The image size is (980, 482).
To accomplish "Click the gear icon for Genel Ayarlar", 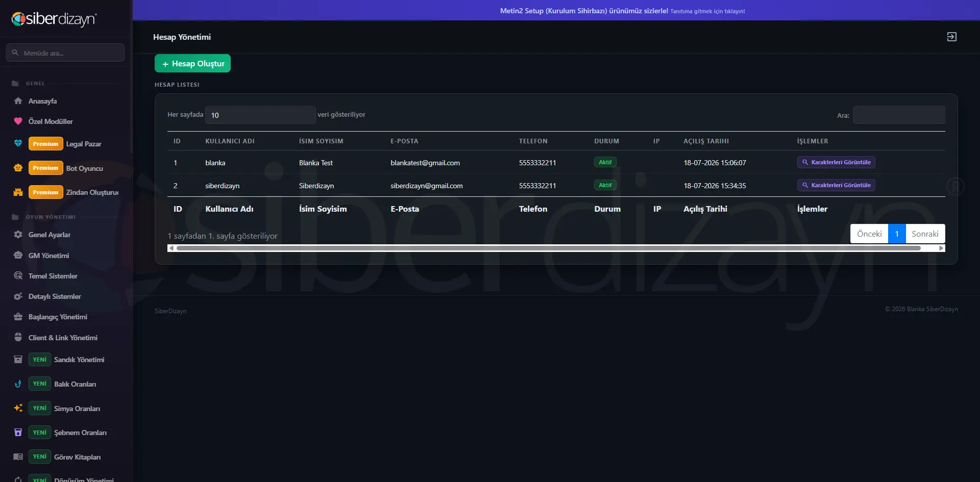I will [x=18, y=235].
